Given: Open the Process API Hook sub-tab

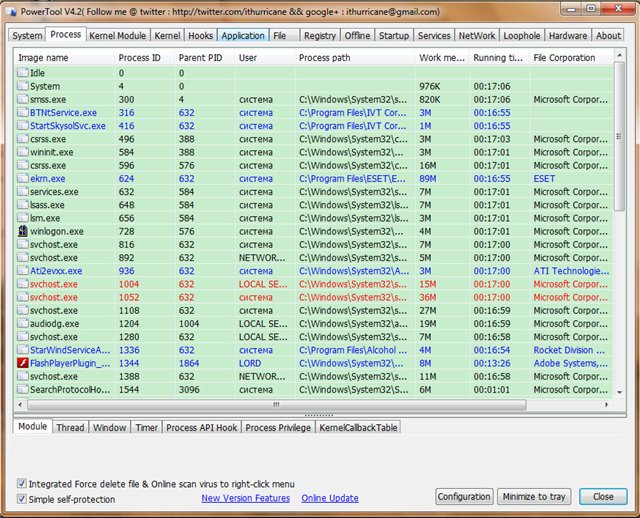Looking at the screenshot, I should (x=202, y=427).
